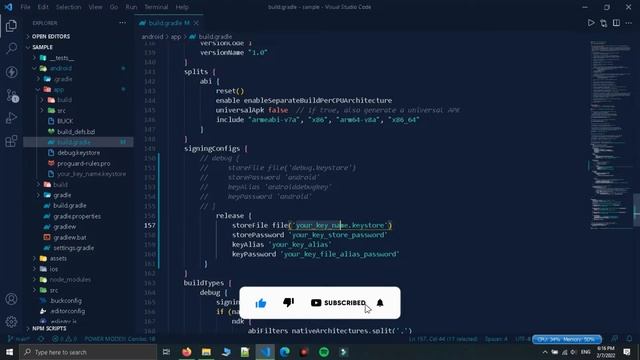Collapse the SAMPLE folder section
Image resolution: width=640 pixels, height=360 pixels.
pos(42,47)
